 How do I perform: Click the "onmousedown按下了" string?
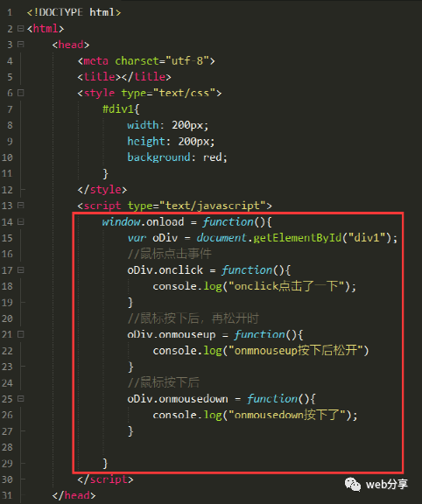pos(287,415)
